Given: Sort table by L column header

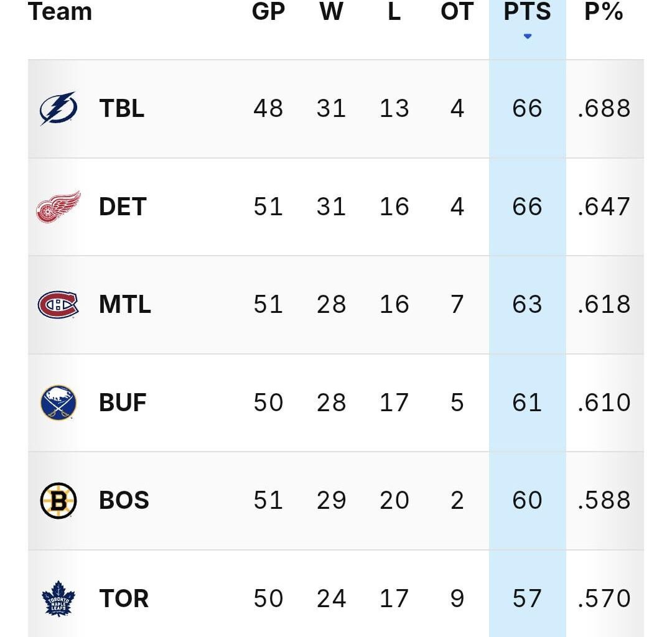Looking at the screenshot, I should (x=394, y=12).
